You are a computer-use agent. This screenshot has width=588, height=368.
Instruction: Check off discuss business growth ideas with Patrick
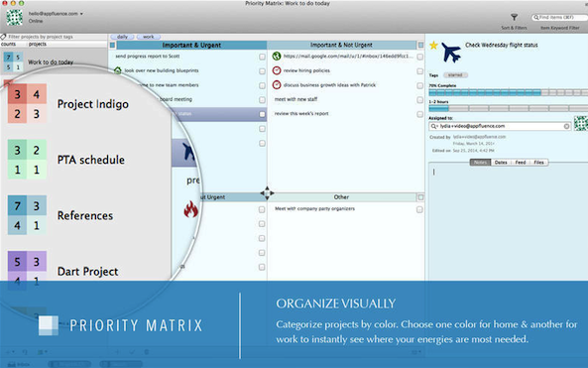pyautogui.click(x=420, y=85)
